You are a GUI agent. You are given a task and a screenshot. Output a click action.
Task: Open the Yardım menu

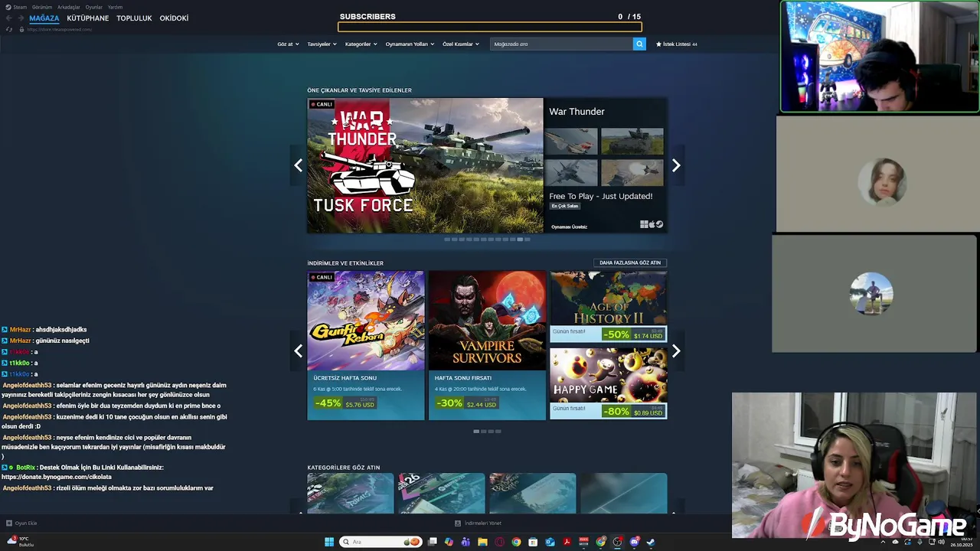click(115, 7)
